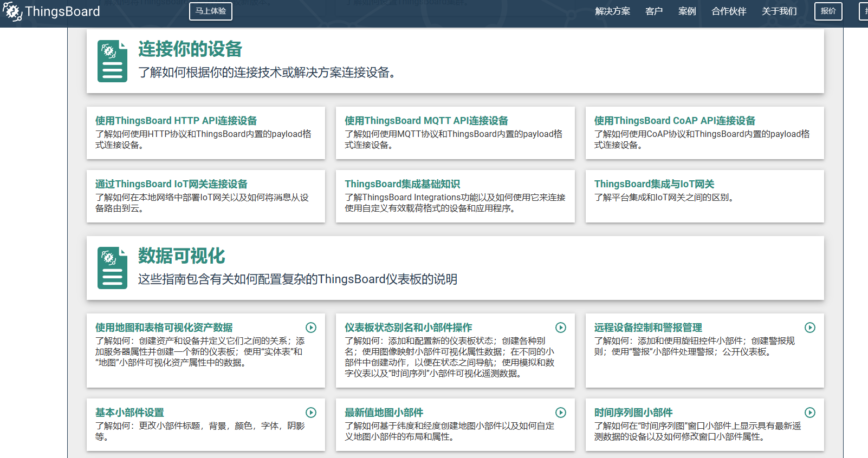868x458 pixels.
Task: Open the 解决方案 menu
Action: coord(612,11)
